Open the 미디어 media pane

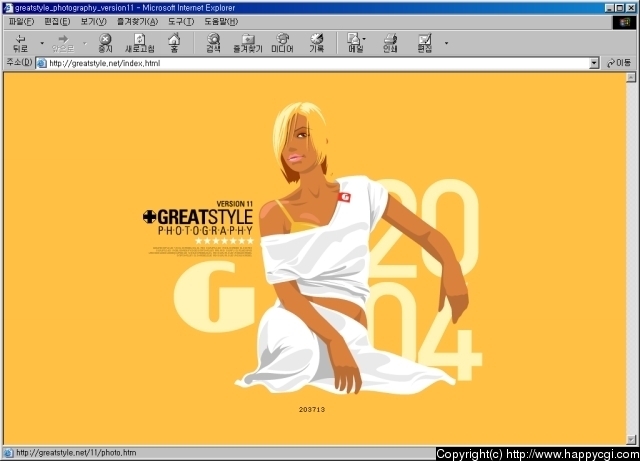coord(282,43)
